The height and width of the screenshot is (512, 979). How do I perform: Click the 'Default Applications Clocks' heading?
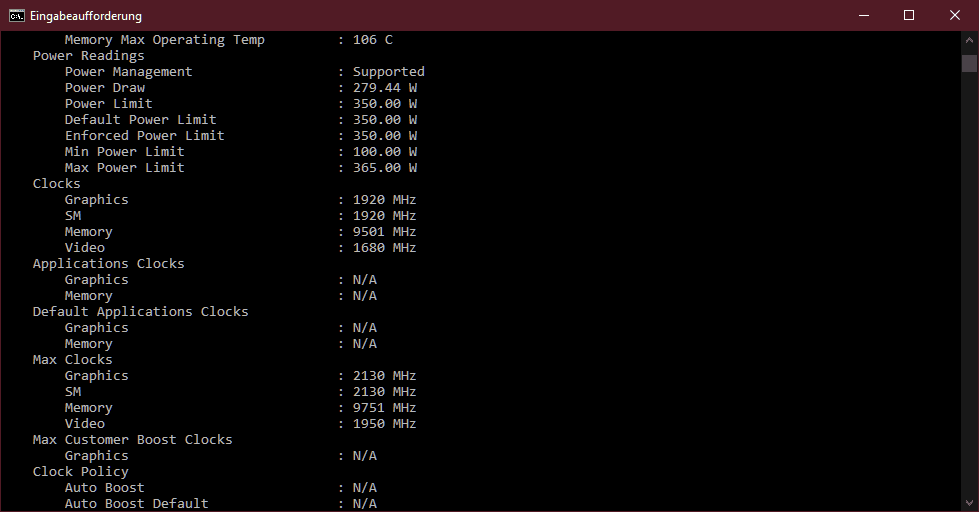140,312
